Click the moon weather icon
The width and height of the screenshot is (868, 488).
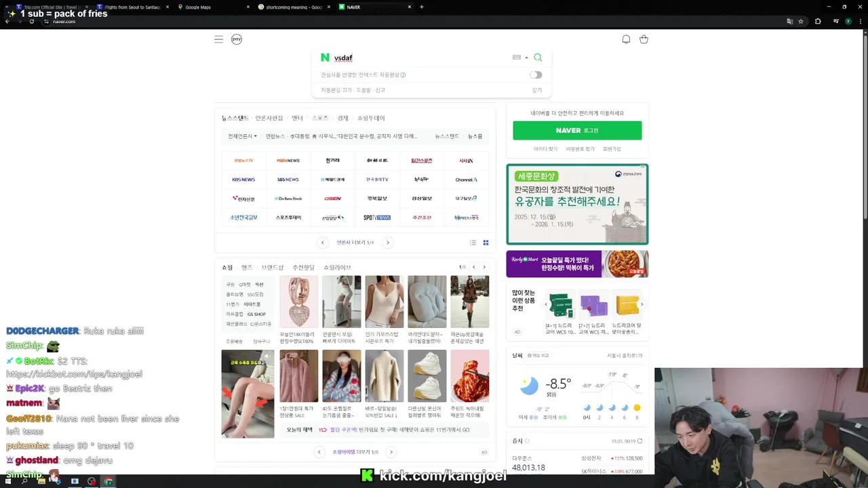[x=528, y=386]
